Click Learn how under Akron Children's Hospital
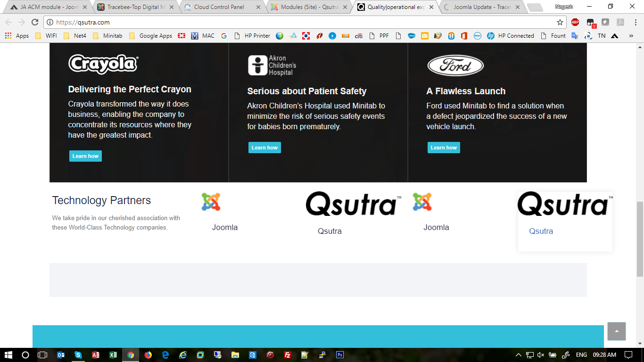This screenshot has height=362, width=644. click(264, 148)
